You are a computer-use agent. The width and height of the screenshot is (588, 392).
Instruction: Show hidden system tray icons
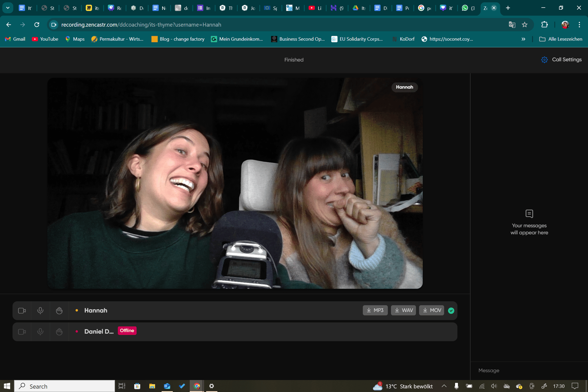click(x=444, y=386)
